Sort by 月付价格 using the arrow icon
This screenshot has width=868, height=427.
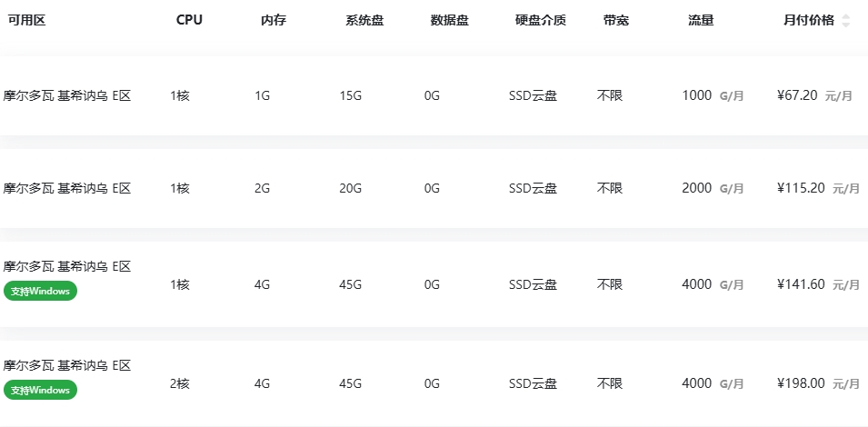point(845,21)
